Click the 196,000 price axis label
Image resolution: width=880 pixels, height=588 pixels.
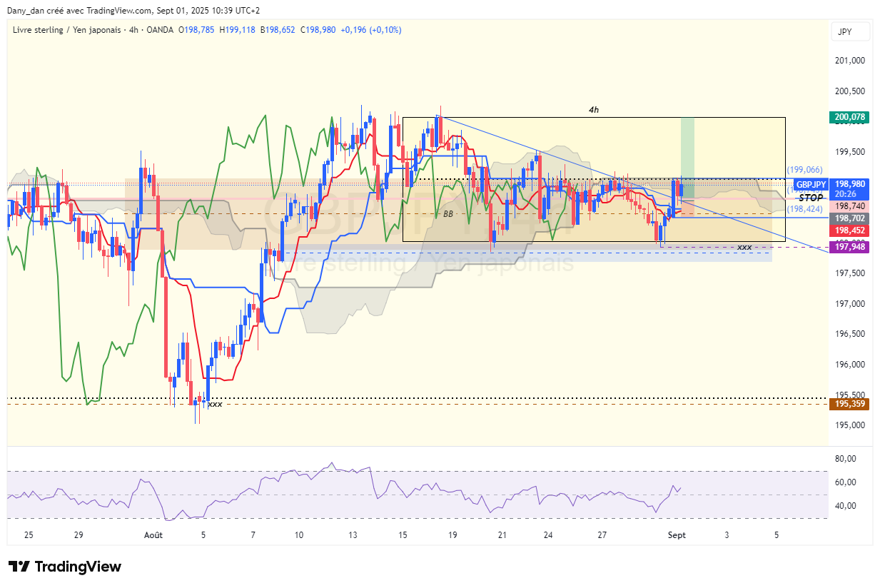pos(850,364)
